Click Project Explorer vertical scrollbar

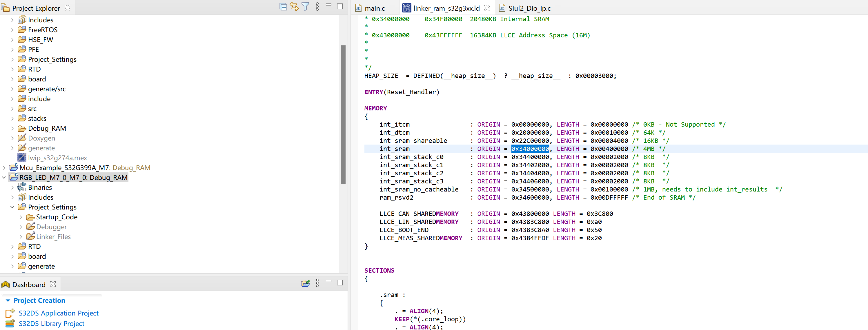(343, 114)
